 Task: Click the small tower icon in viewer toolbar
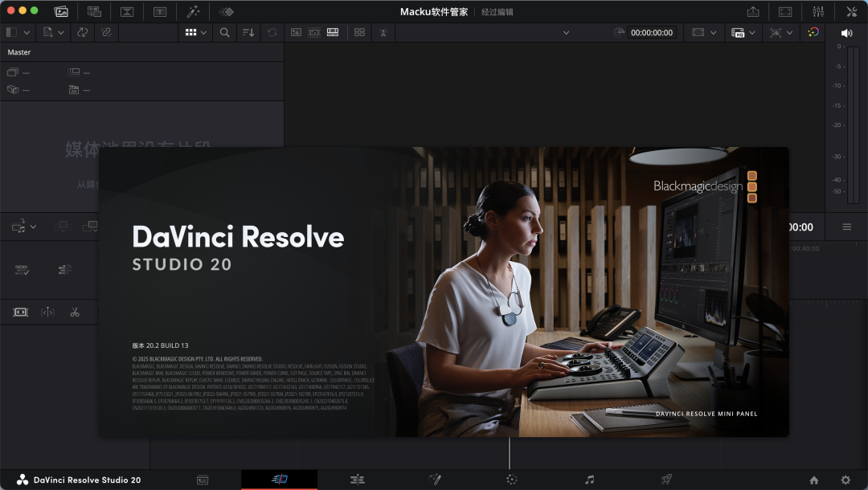(x=383, y=33)
